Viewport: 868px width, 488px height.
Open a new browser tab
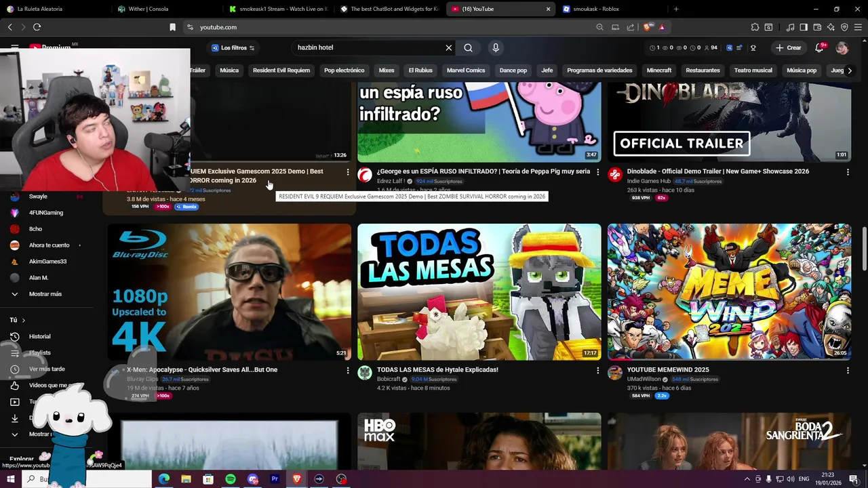click(x=676, y=9)
